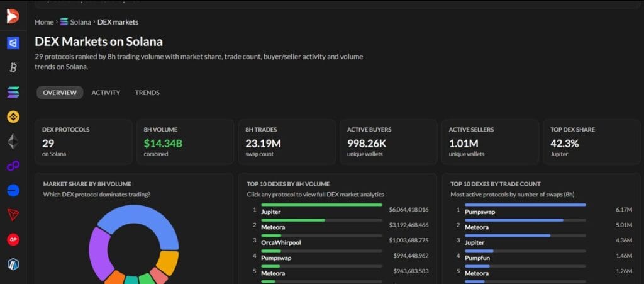This screenshot has width=644, height=284.
Task: Click TOP 10 DEXES BY TRADE COUNT heading
Action: [x=496, y=184]
